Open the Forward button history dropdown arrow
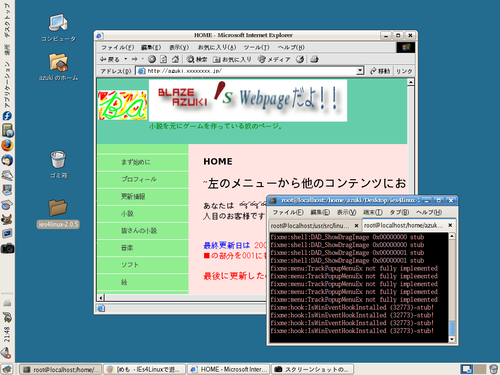Screen dimensions: 500x375 (142, 59)
